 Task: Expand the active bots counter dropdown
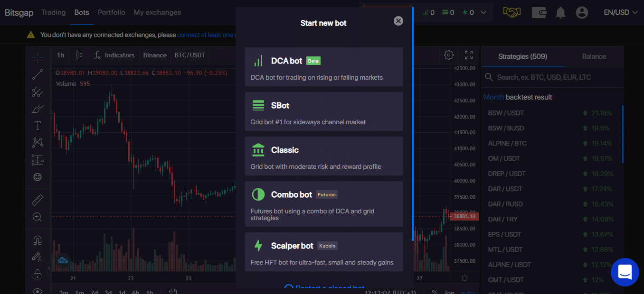483,12
